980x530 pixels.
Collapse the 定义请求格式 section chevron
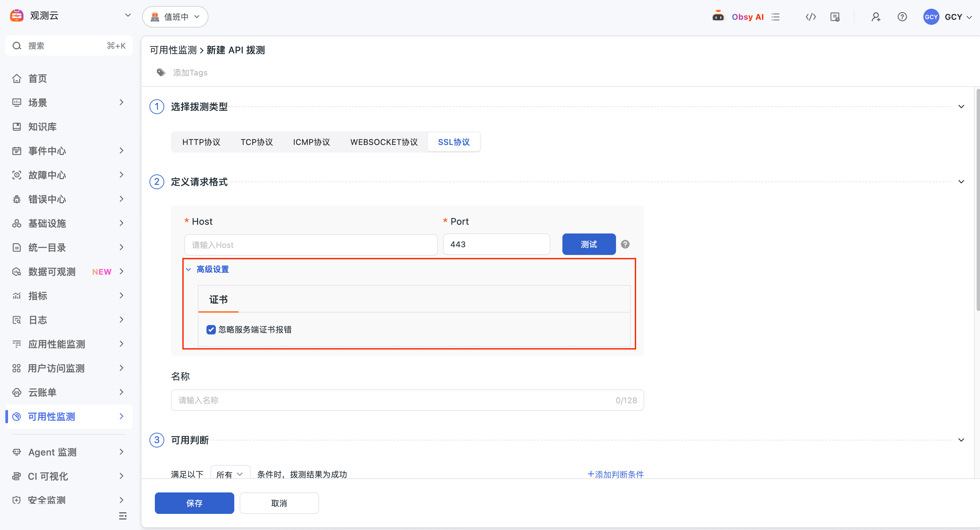pyautogui.click(x=961, y=181)
